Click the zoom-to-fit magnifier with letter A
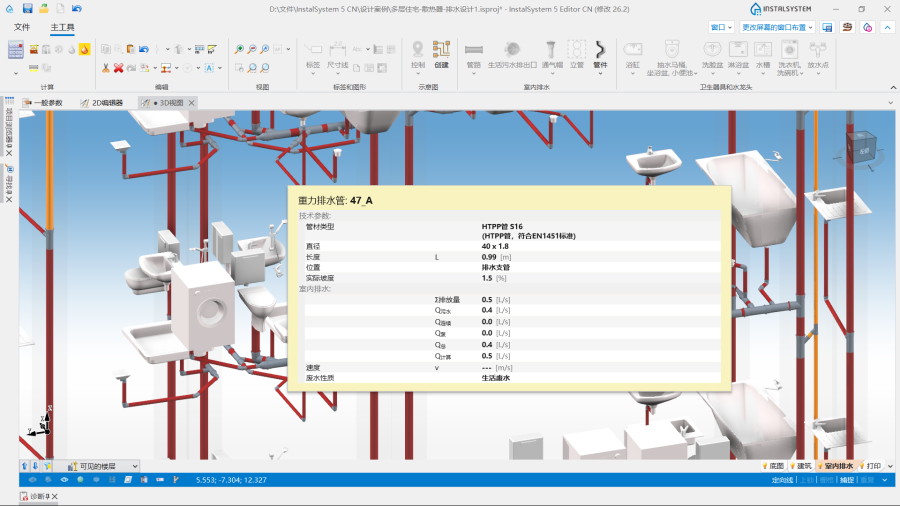The image size is (900, 506). click(x=265, y=49)
